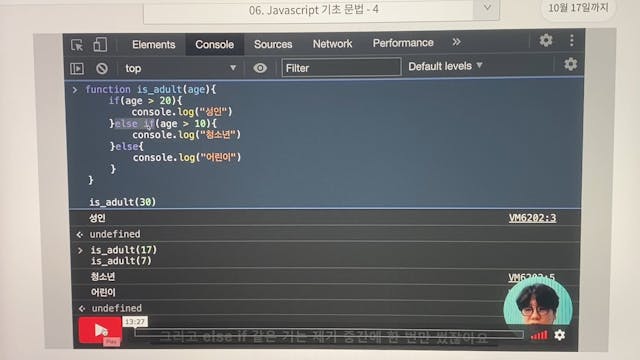Screen dimensions: 640x360
Task: Open console settings gear beside Default levels
Action: (x=570, y=64)
